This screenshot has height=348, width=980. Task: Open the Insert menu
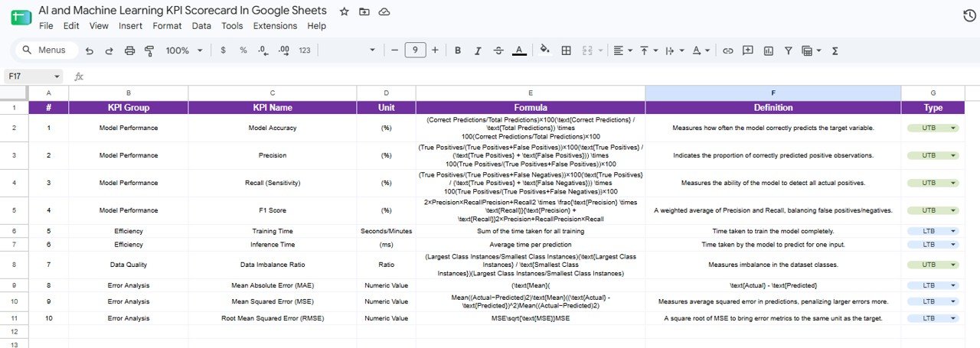[x=130, y=25]
